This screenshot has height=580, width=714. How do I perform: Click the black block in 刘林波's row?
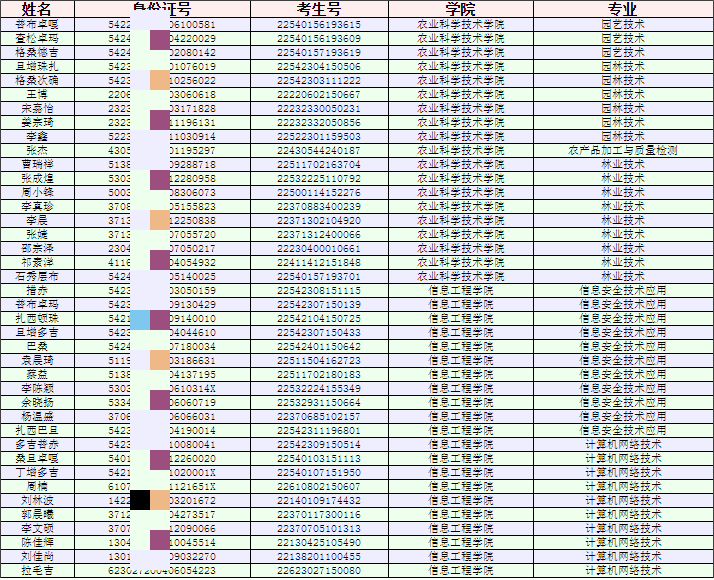click(x=140, y=499)
